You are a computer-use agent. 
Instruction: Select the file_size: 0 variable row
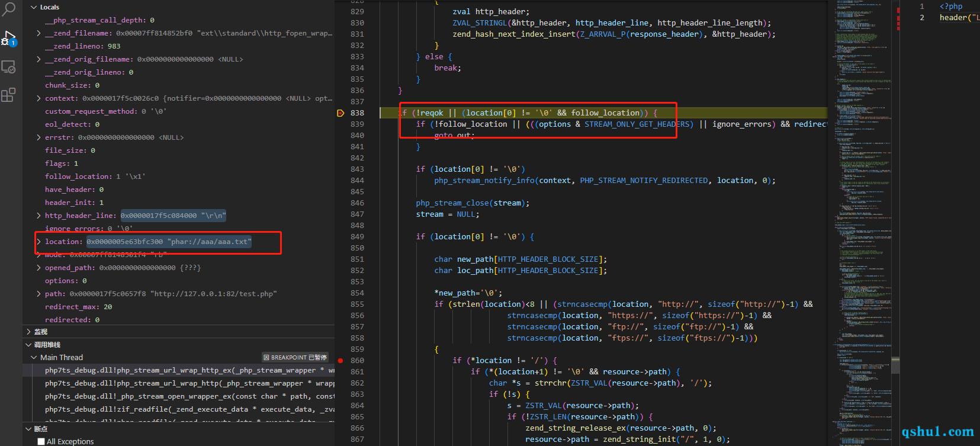(178, 150)
